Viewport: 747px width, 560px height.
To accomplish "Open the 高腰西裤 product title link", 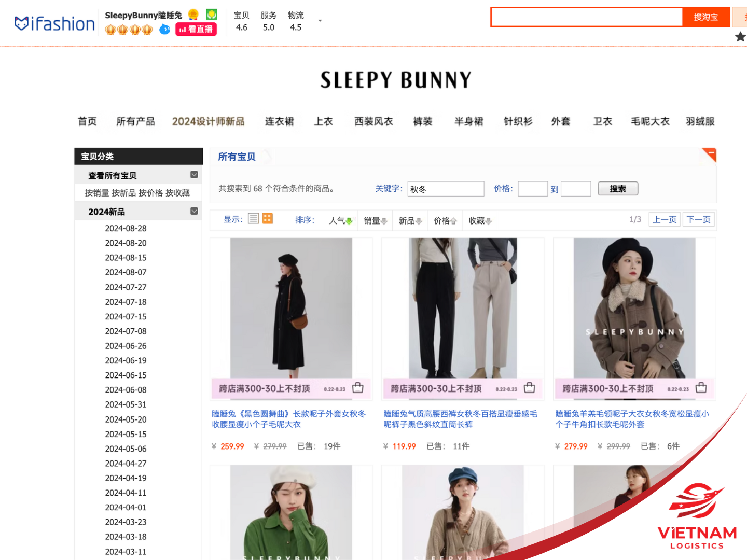I will point(460,419).
